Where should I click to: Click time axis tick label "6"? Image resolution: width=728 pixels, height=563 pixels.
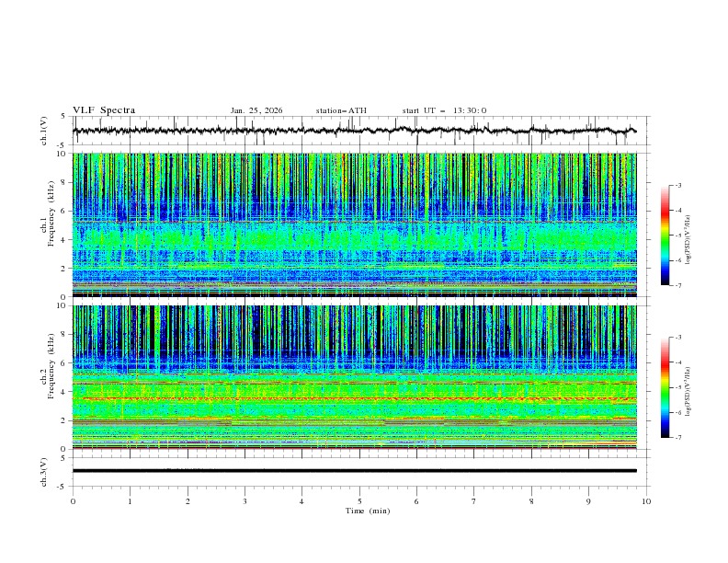pos(416,501)
